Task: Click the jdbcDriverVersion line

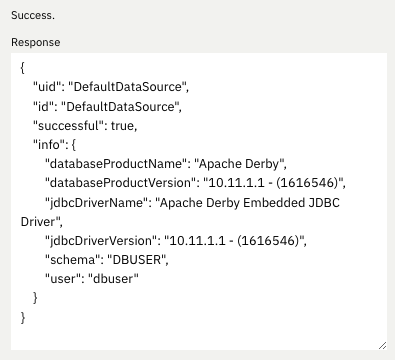Action: (176, 240)
